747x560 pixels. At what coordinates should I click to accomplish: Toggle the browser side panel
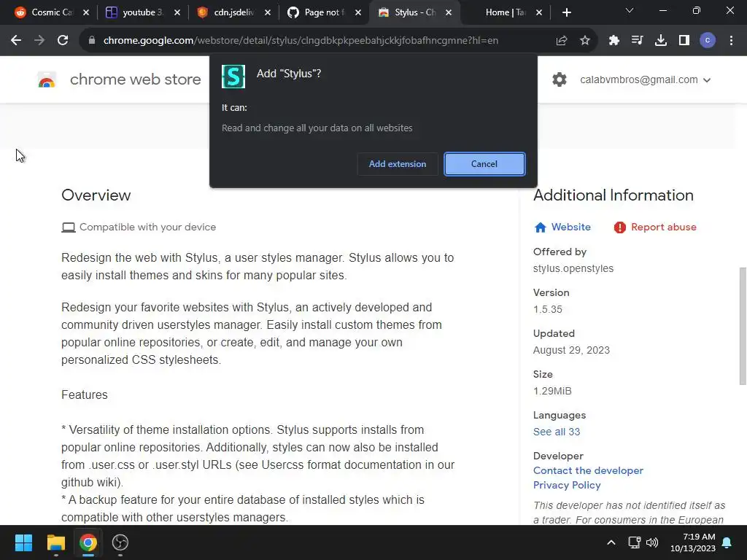684,41
